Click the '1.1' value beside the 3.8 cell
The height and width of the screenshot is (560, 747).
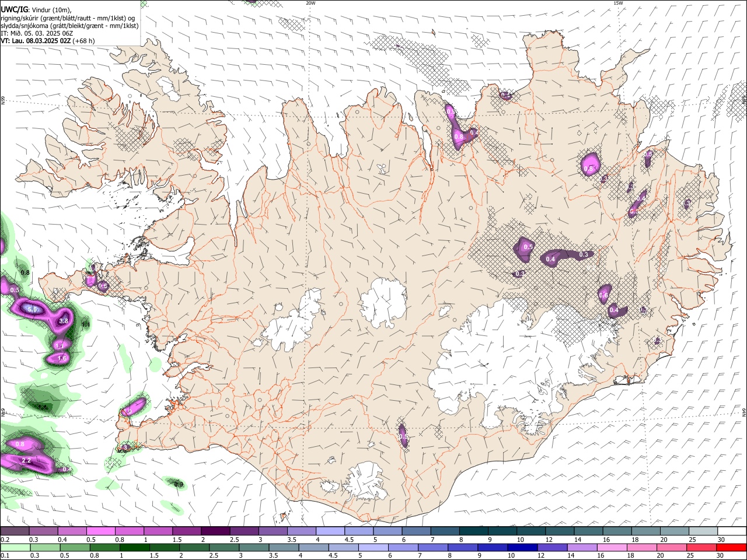(x=86, y=324)
